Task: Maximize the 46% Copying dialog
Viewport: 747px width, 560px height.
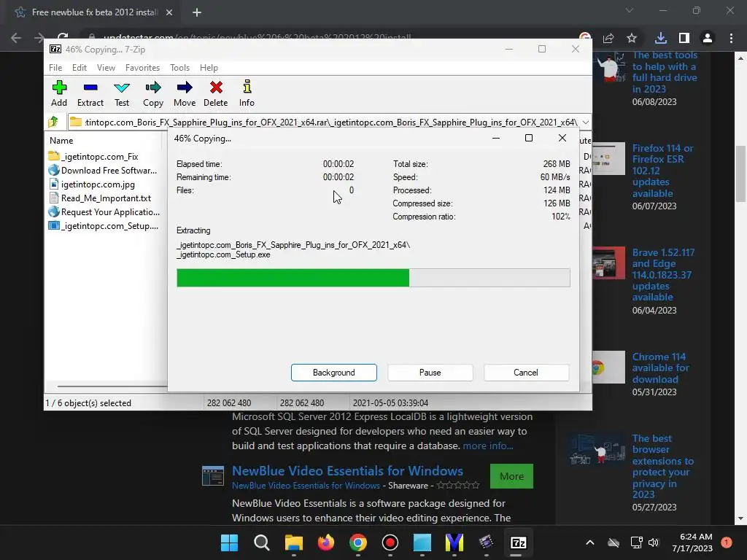Action: [x=529, y=138]
